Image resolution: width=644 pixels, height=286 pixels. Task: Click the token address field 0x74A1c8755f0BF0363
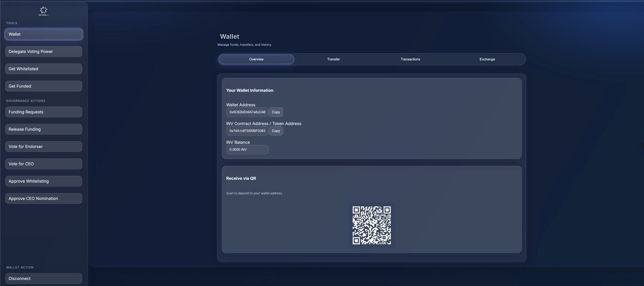247,131
